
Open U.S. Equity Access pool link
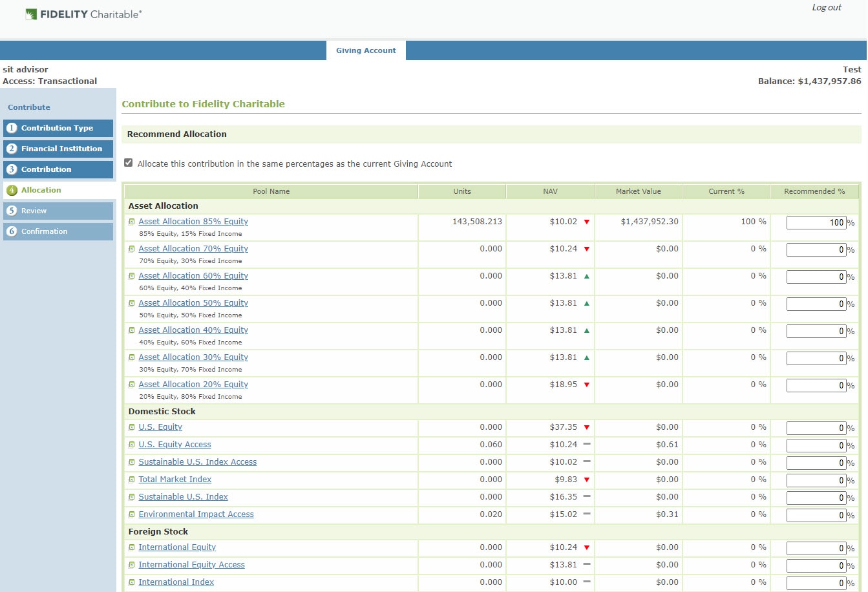point(175,445)
